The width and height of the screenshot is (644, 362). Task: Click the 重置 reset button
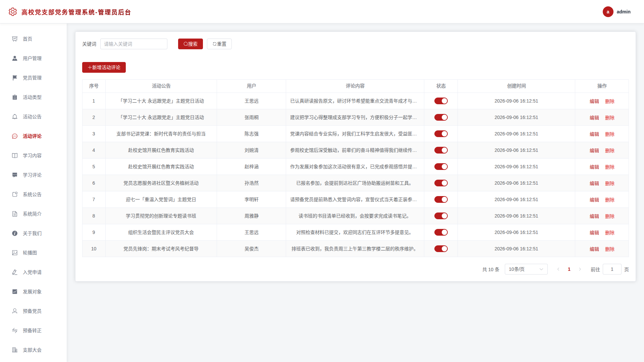point(219,44)
